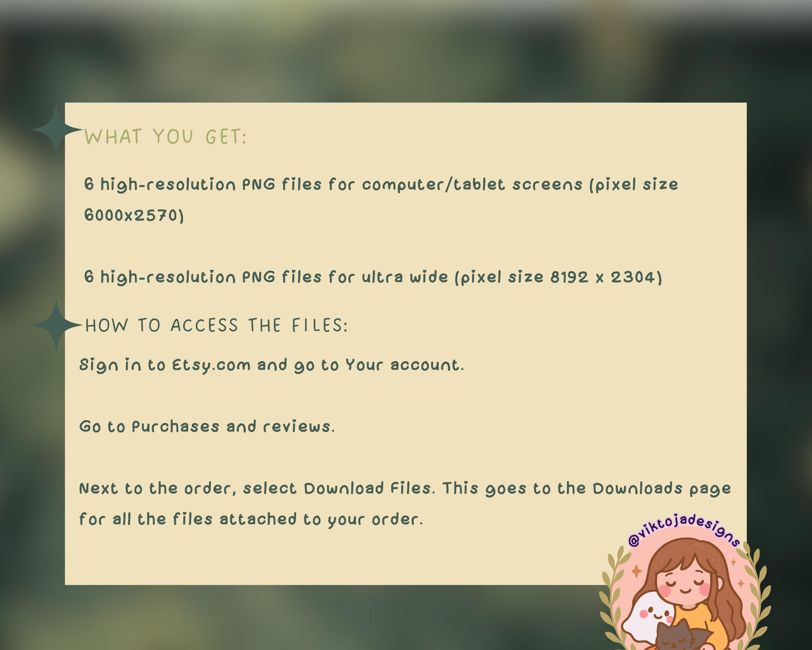812x650 pixels.
Task: Click the 'ultra wide' text
Action: pos(405,277)
